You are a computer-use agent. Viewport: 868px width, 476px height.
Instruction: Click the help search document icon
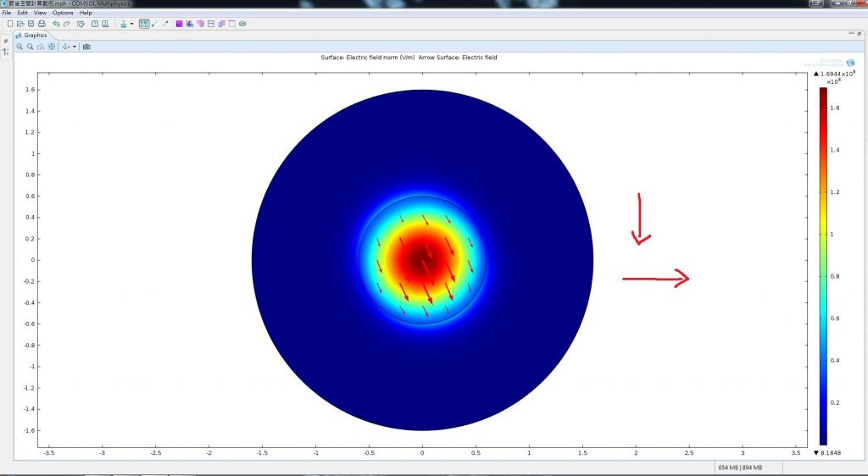[105, 24]
